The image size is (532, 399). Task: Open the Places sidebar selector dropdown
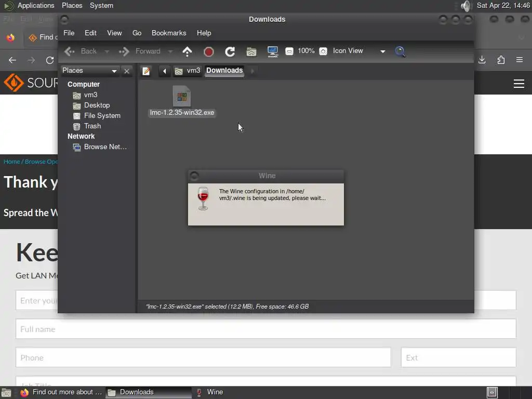pos(89,71)
